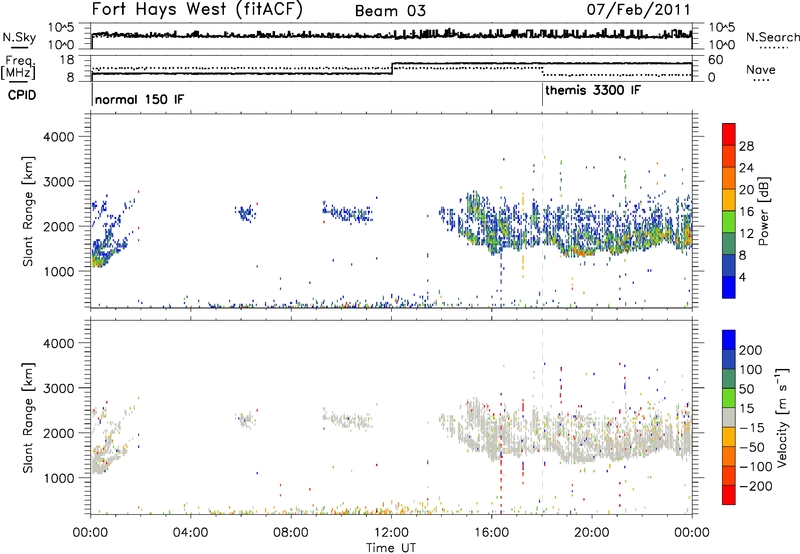Click the frequency step-up near 12:00 UT

coord(392,68)
